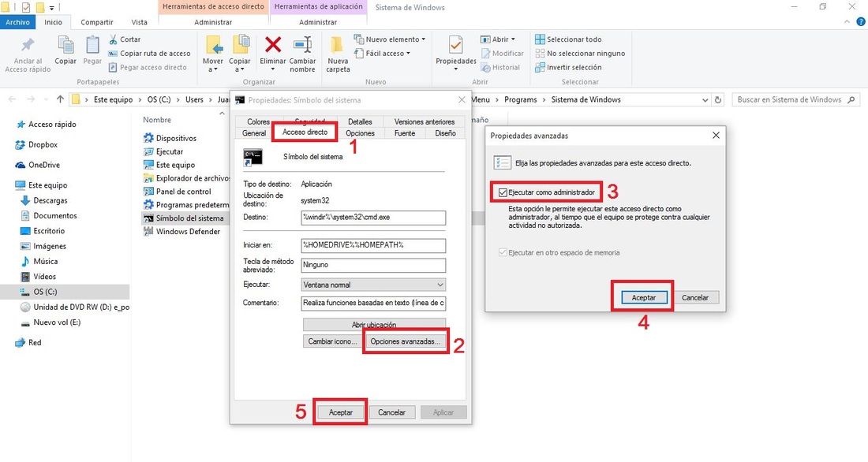This screenshot has width=868, height=462.
Task: Open the Mover a dropdown
Action: click(x=212, y=54)
